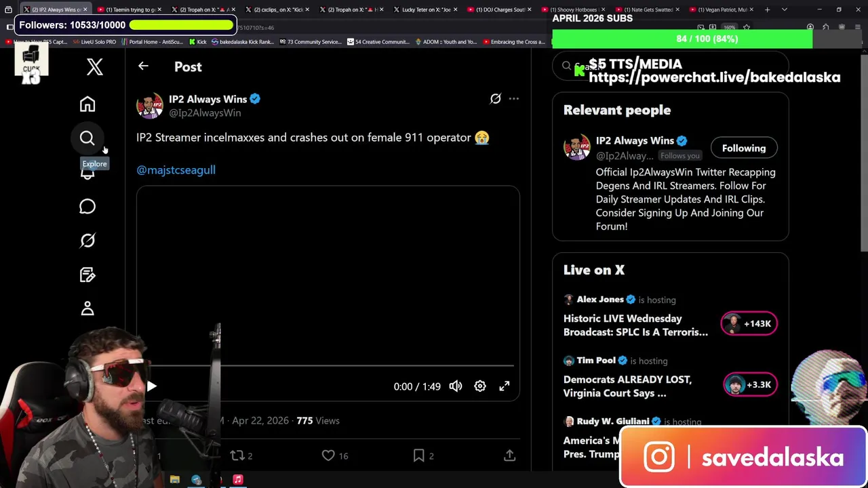Play the video in the post
The height and width of the screenshot is (488, 868).
point(152,386)
